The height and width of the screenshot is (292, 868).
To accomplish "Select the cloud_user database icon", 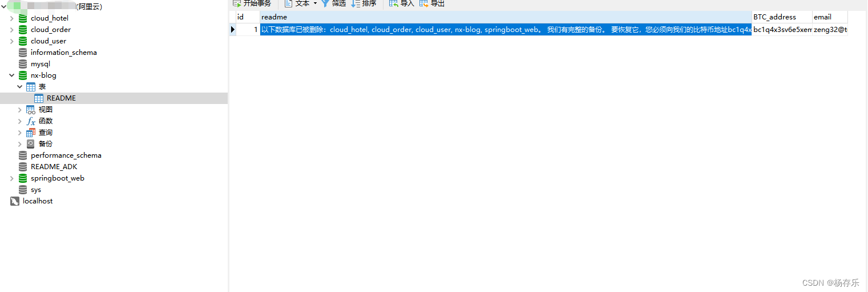I will tap(23, 41).
